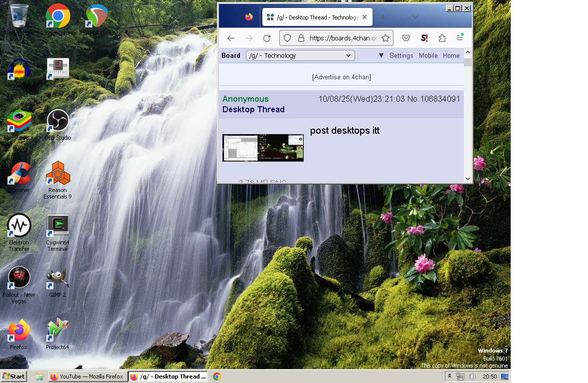Viewport: 588px width, 383px height.
Task: Select Fallout - New Vegas icon
Action: click(19, 285)
